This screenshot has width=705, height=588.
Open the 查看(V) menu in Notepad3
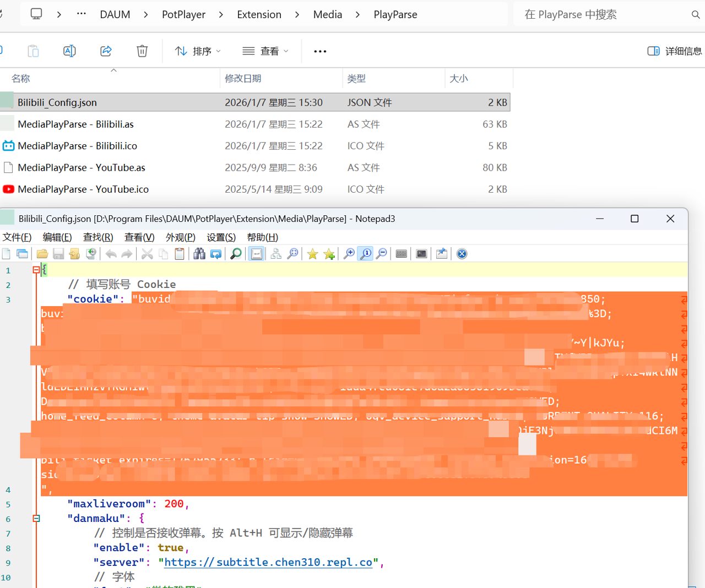tap(139, 237)
